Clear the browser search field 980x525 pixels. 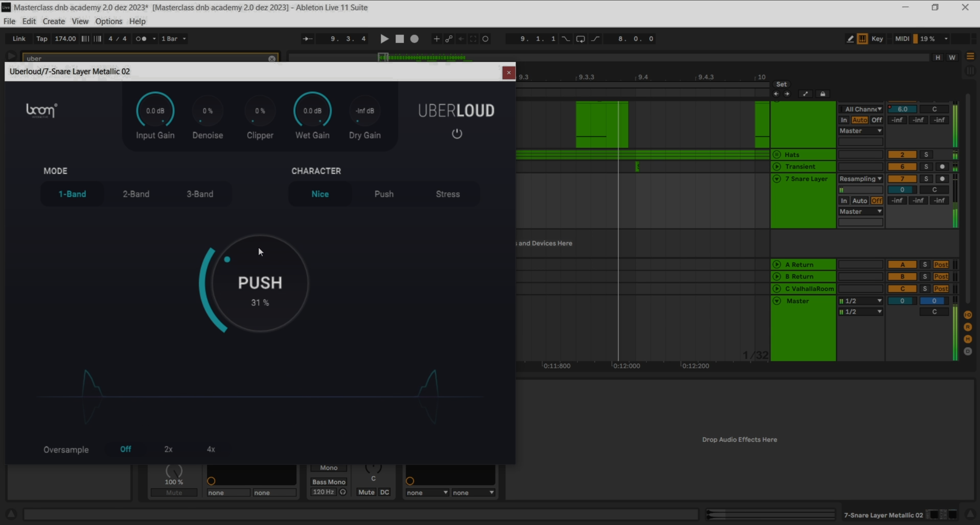[x=272, y=59]
